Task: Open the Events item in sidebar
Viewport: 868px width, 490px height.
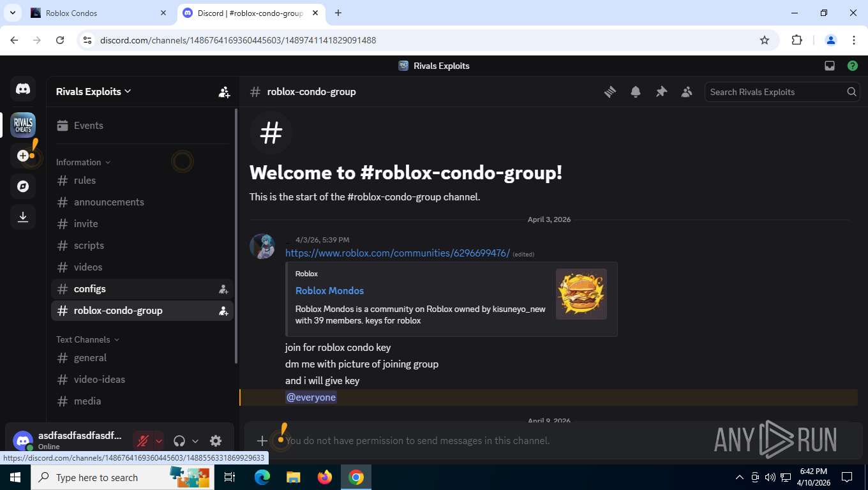Action: [142, 126]
